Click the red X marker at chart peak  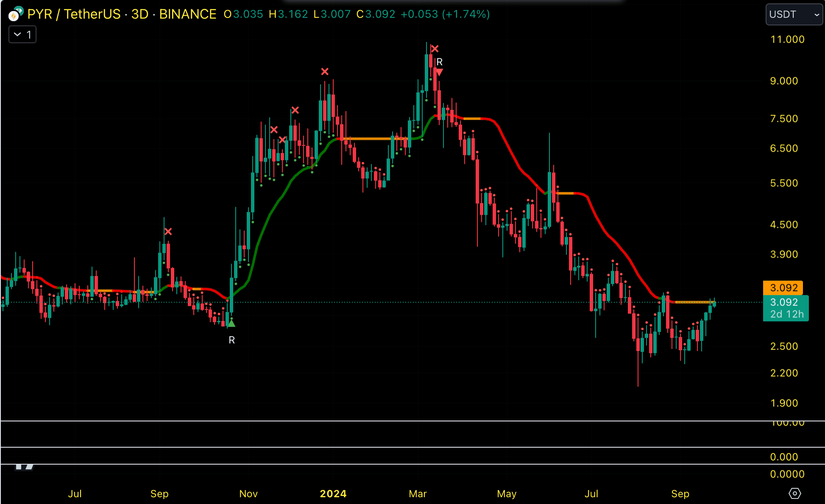(x=435, y=49)
